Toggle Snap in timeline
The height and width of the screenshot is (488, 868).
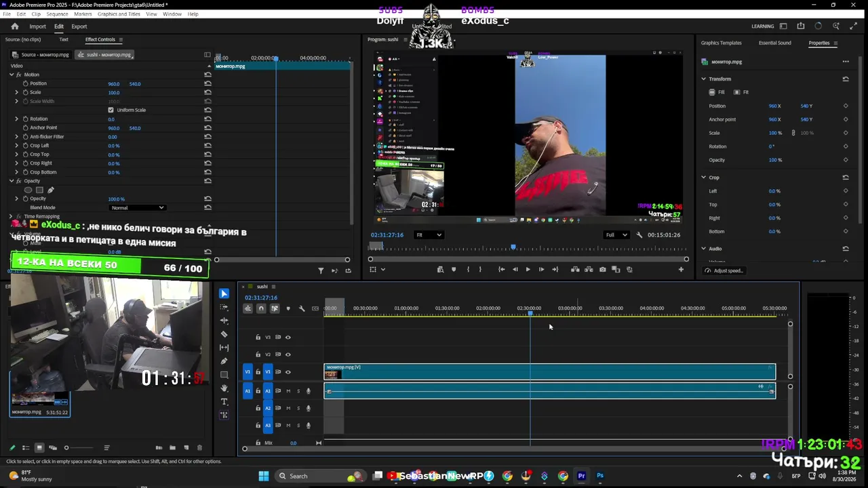(261, 308)
